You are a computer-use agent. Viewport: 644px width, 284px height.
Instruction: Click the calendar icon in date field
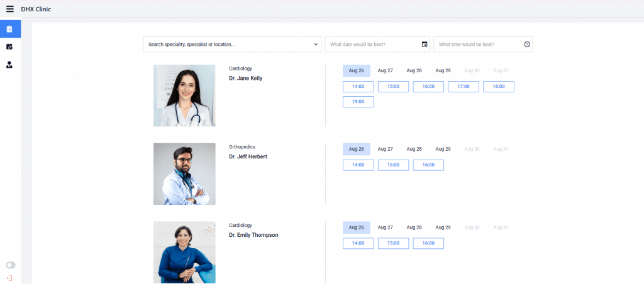(x=425, y=45)
